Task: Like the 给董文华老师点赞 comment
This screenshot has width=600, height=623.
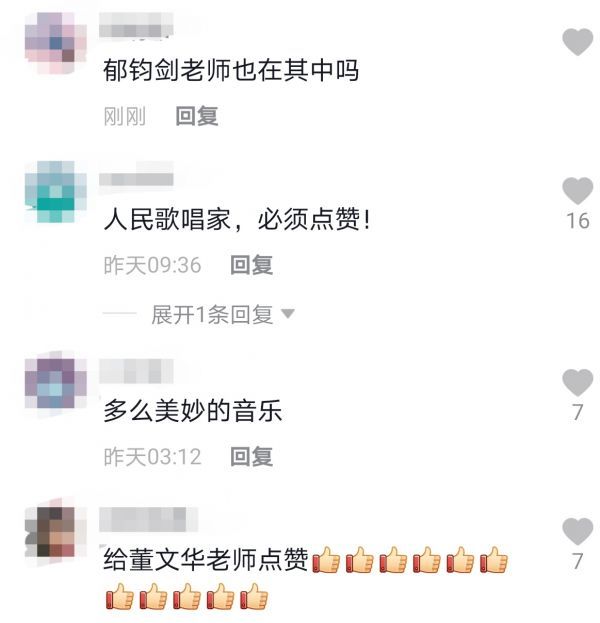Action: click(577, 531)
